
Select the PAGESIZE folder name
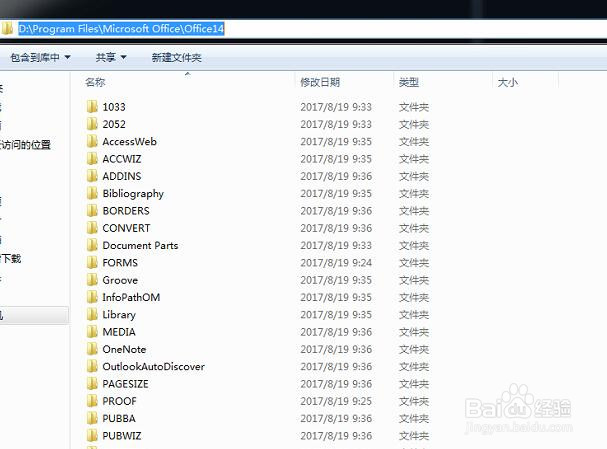pos(125,384)
